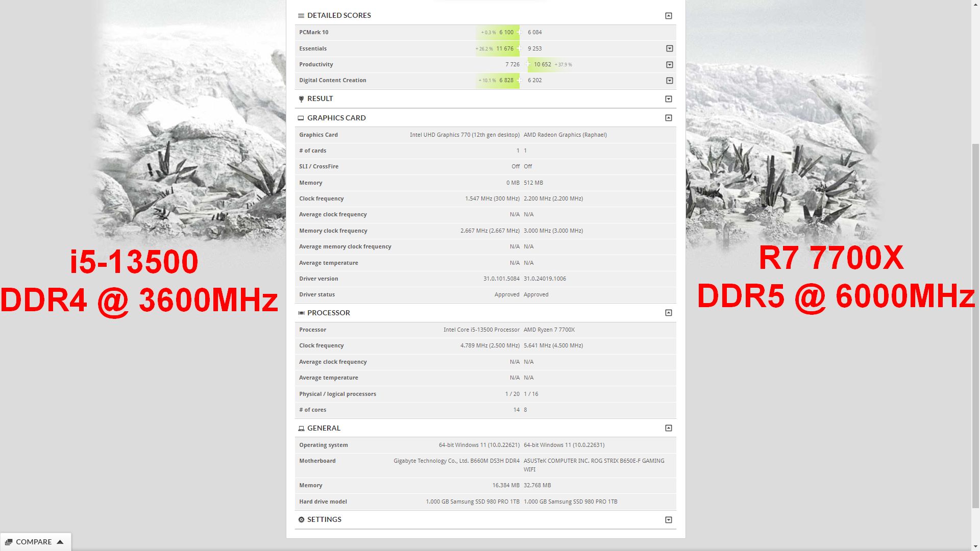
Task: Click the RESULT heading
Action: [x=320, y=98]
